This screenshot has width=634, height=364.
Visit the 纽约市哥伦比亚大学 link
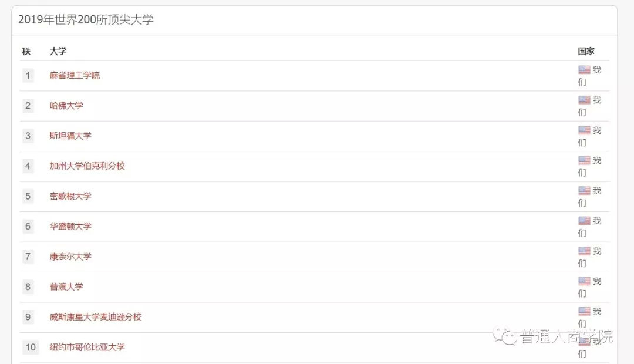(x=87, y=347)
